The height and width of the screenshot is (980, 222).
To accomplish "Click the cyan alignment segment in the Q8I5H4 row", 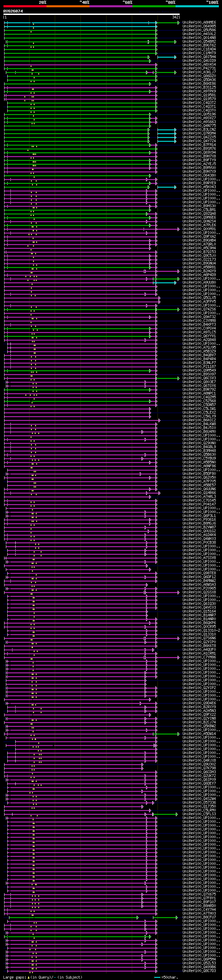I will 167,57.
